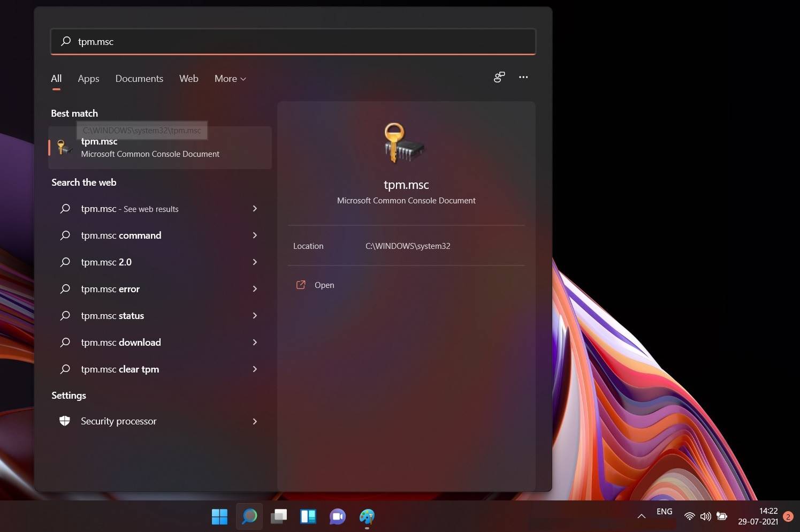The image size is (800, 532).
Task: Expand the tpm.msc error suggestion
Action: (x=255, y=288)
